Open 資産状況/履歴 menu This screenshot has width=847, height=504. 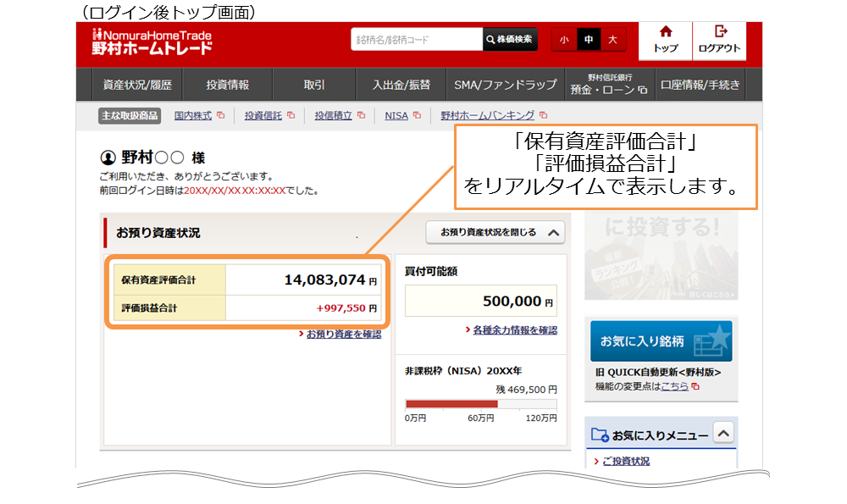[137, 85]
